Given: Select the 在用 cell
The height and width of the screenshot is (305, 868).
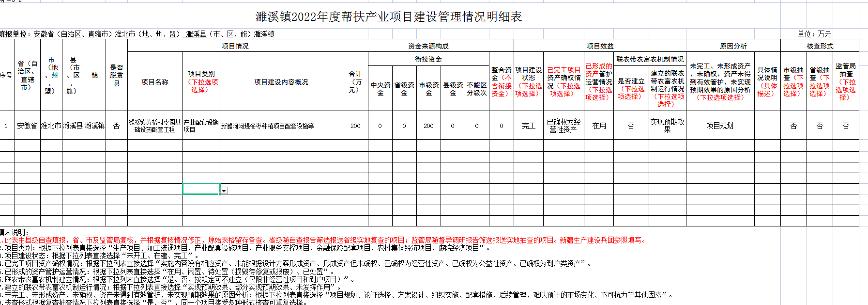Looking at the screenshot, I should pyautogui.click(x=599, y=126).
